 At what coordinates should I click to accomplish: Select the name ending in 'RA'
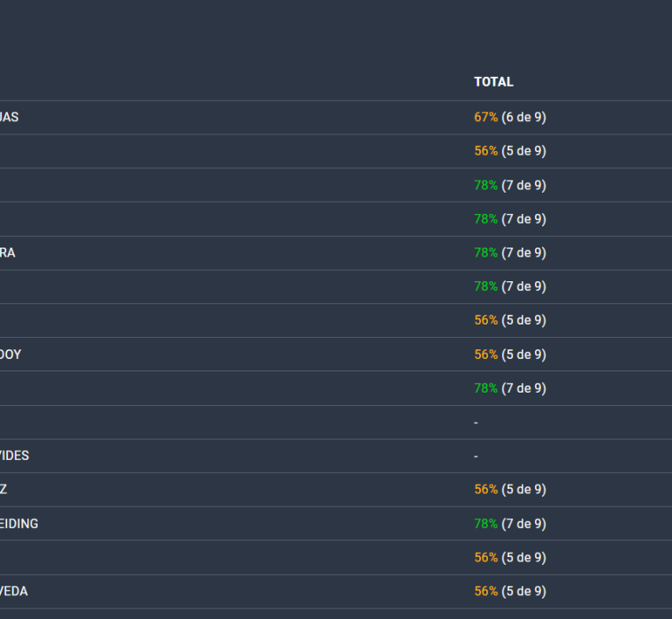[7, 253]
